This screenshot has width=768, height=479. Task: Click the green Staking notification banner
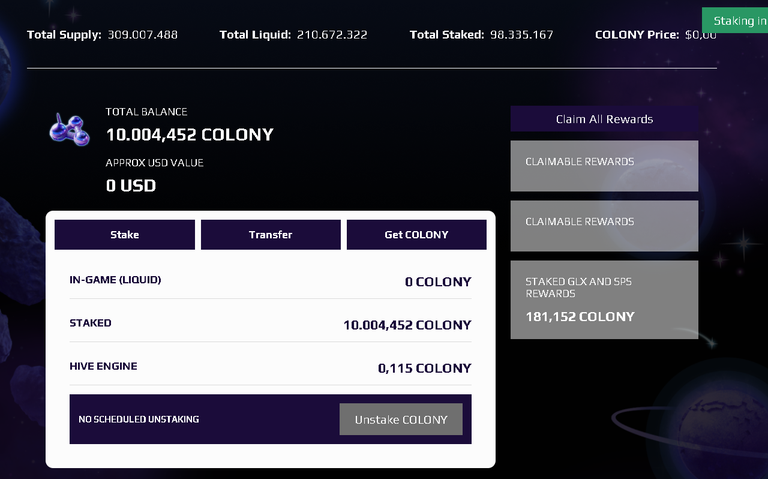[735, 21]
